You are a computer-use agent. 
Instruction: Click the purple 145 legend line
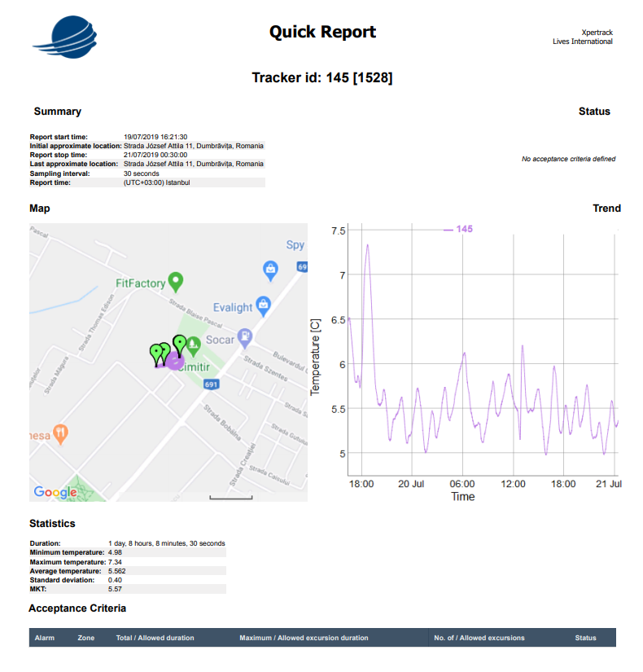click(x=448, y=230)
